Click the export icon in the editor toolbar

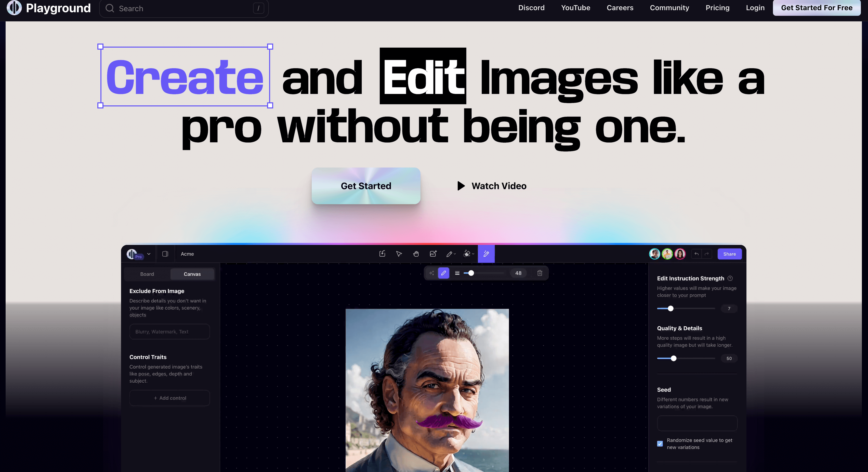pyautogui.click(x=382, y=254)
